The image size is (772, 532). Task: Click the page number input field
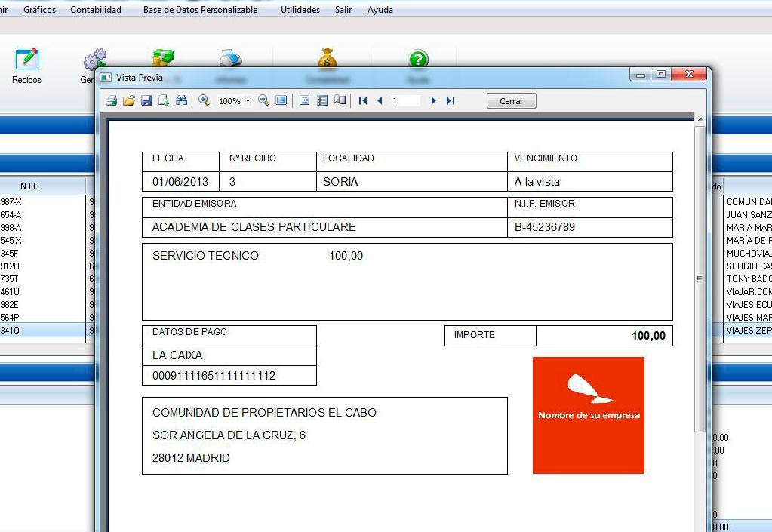tap(404, 100)
